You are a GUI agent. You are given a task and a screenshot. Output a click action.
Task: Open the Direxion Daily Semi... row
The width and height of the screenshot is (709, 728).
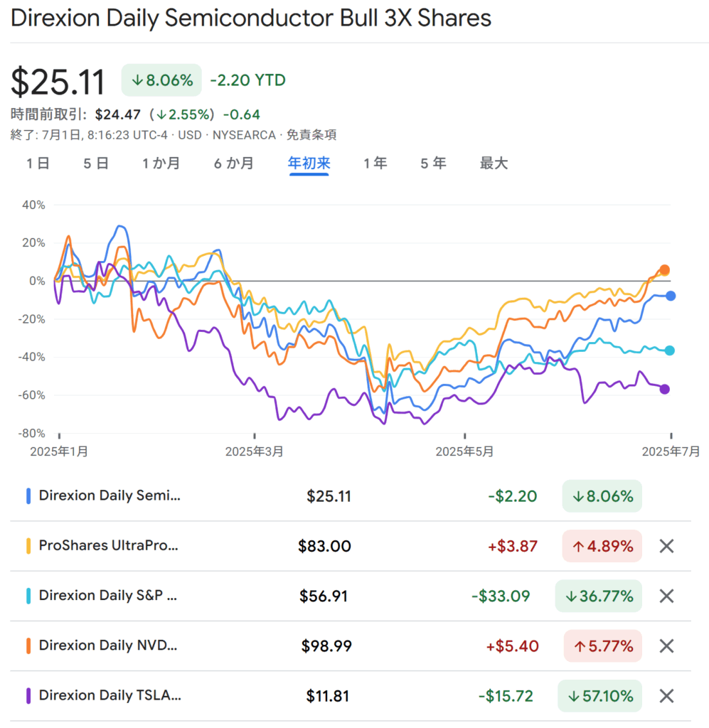coord(351,496)
